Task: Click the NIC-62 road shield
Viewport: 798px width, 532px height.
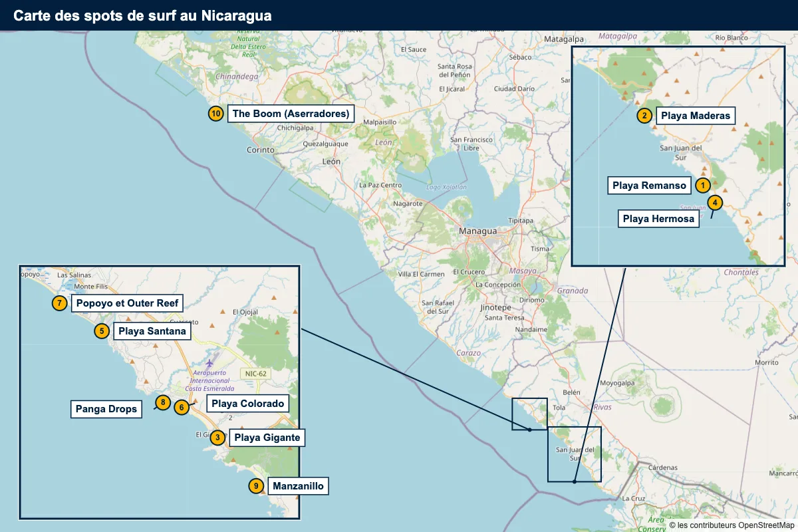Action: coord(255,374)
